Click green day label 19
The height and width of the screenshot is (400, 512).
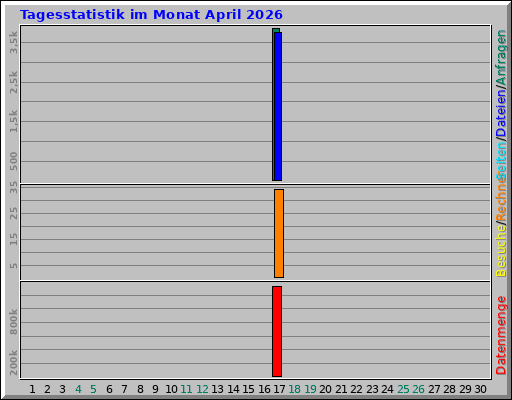coord(310,389)
